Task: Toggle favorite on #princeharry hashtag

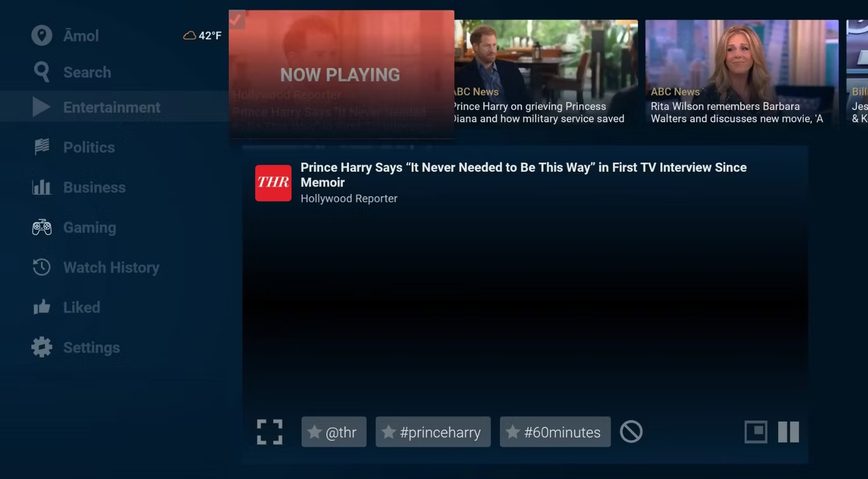Action: pyautogui.click(x=388, y=432)
